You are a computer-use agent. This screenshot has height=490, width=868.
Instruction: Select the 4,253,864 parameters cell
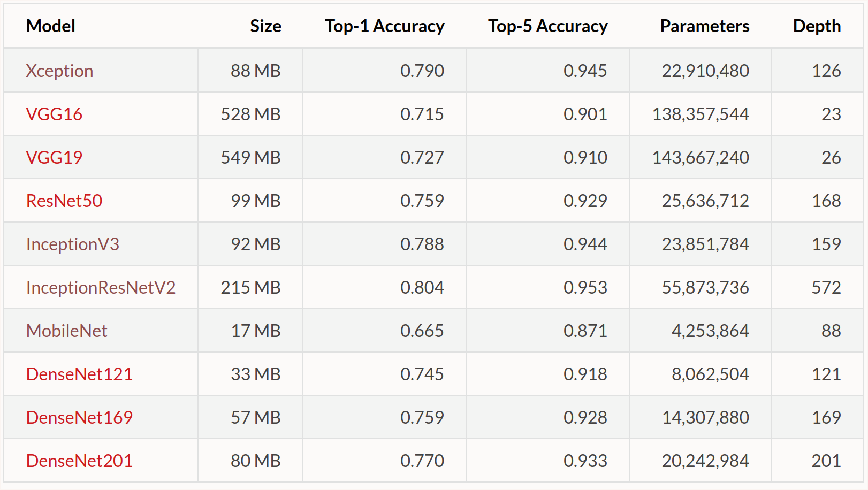pos(701,331)
